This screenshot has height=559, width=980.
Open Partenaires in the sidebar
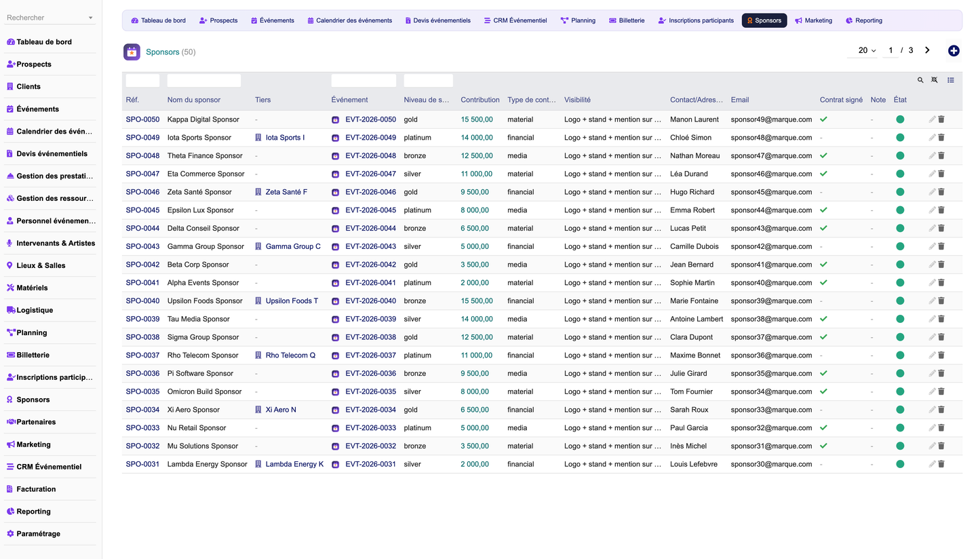point(36,422)
